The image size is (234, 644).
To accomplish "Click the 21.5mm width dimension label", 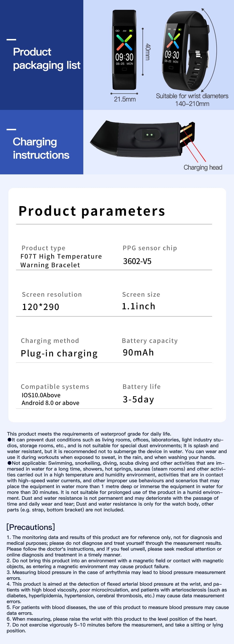I will [x=125, y=99].
